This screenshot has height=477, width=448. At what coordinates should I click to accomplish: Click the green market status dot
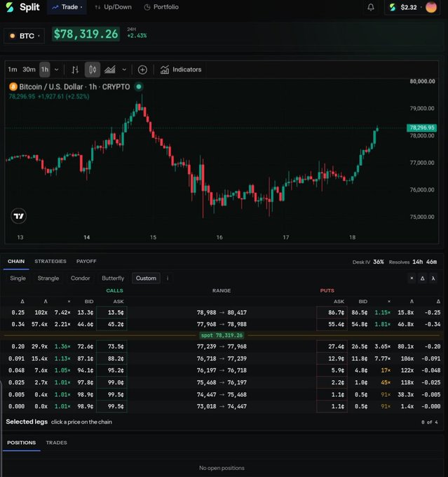click(139, 87)
